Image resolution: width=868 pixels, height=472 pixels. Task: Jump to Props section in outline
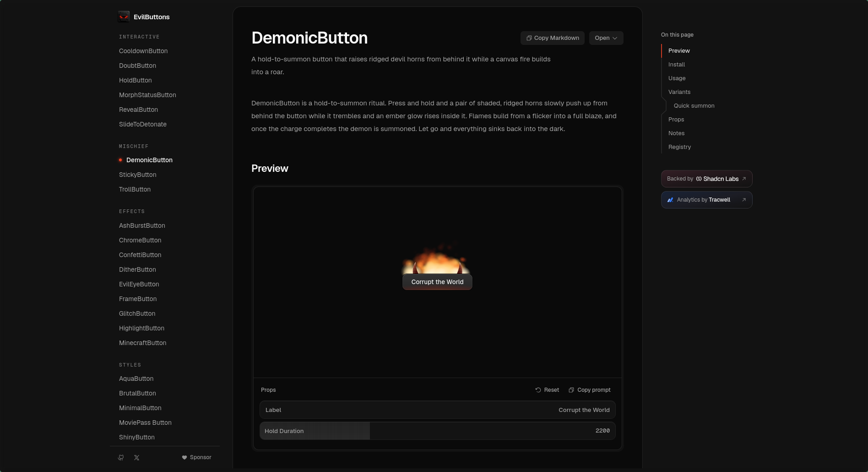pyautogui.click(x=676, y=120)
